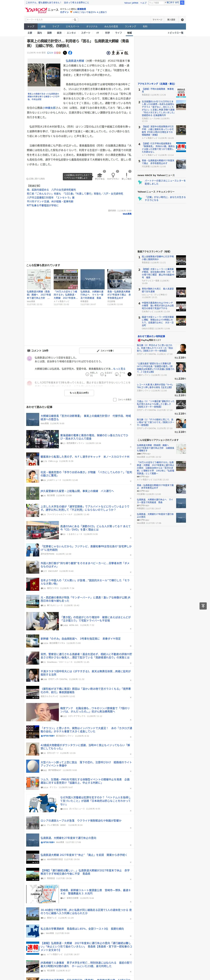Image resolution: width=210 pixels, height=980 pixels.
Task: Expand comments with もっと見る(19件) button
Action: pos(79,393)
